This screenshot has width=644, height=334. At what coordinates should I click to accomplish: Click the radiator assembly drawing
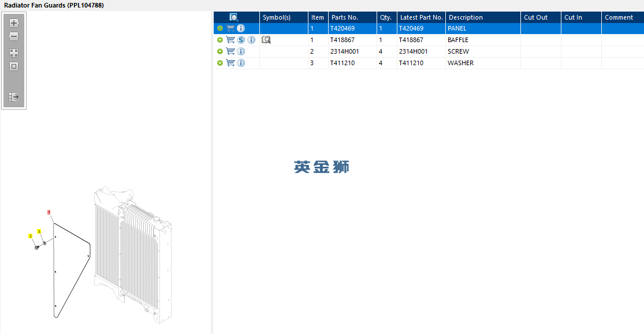pyautogui.click(x=133, y=254)
